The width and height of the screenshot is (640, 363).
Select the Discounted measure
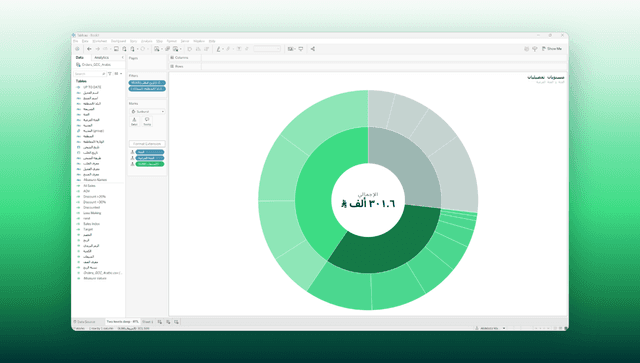(91, 207)
